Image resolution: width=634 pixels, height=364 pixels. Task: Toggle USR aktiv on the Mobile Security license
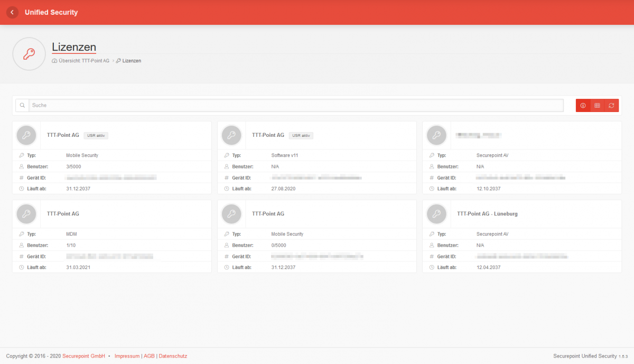coord(96,135)
